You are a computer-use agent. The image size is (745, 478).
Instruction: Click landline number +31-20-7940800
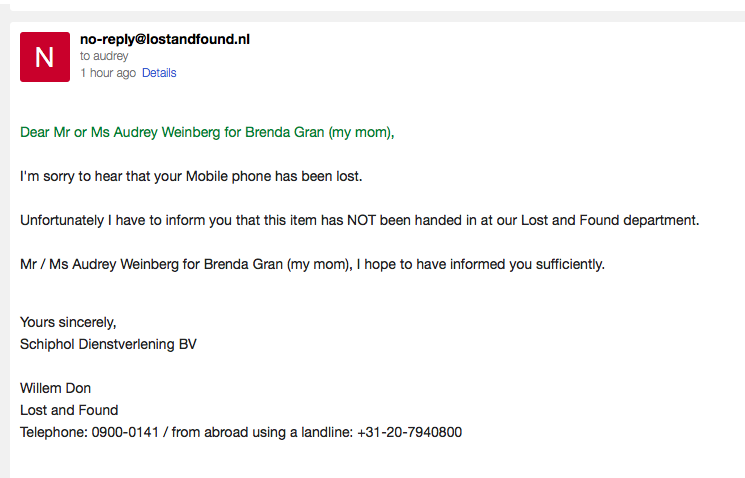tap(410, 432)
